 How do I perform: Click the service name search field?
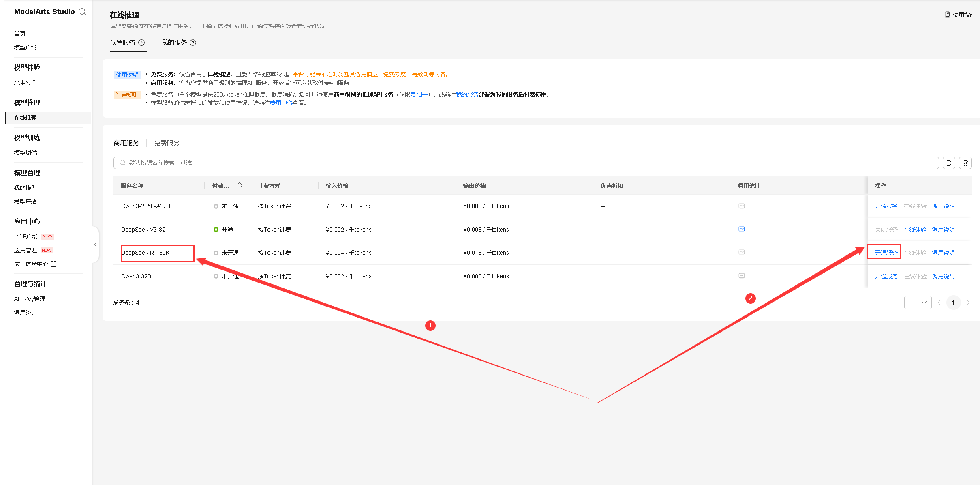point(527,163)
